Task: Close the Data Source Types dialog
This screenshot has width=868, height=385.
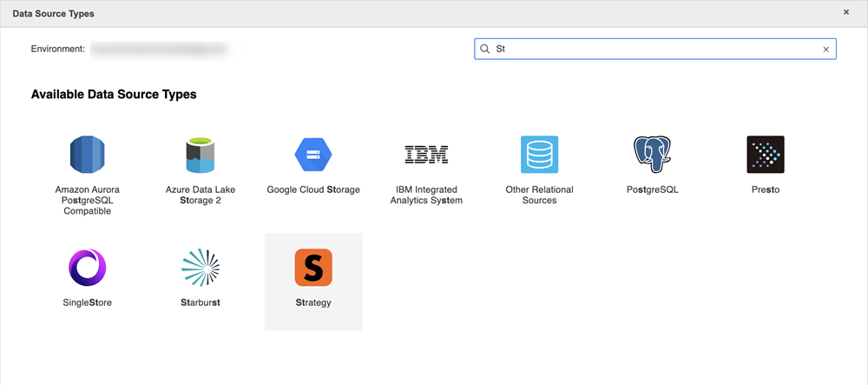Action: [846, 13]
